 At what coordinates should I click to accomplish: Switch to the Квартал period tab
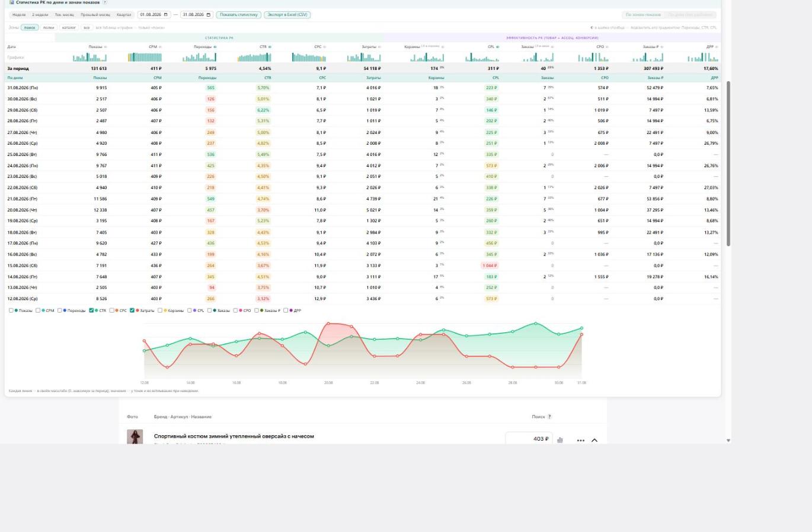coord(124,15)
